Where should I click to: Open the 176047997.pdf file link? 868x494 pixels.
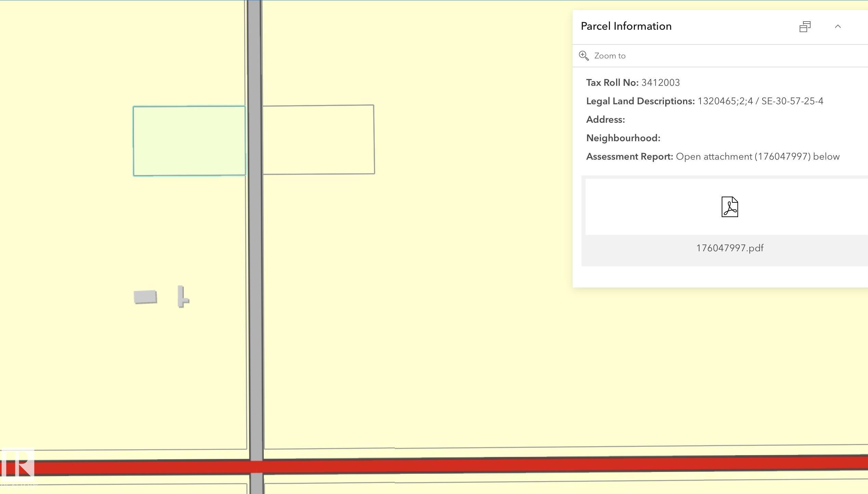pos(730,248)
